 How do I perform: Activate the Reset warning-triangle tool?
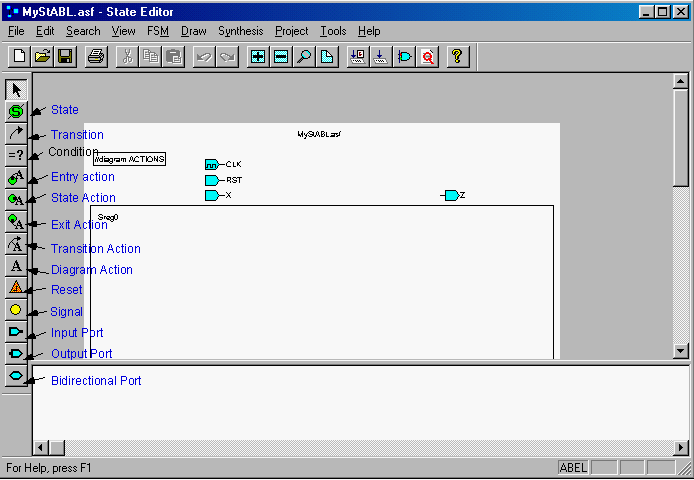pos(16,287)
